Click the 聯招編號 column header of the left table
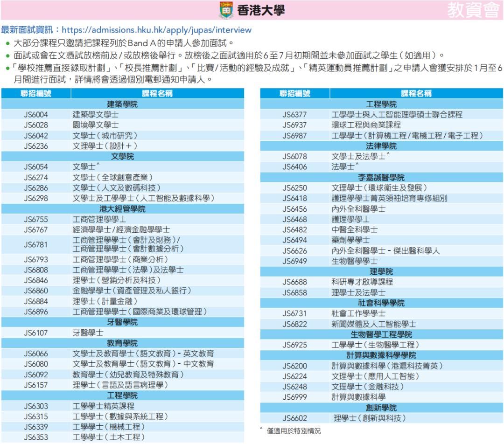This screenshot has width=504, height=444. 36,93
